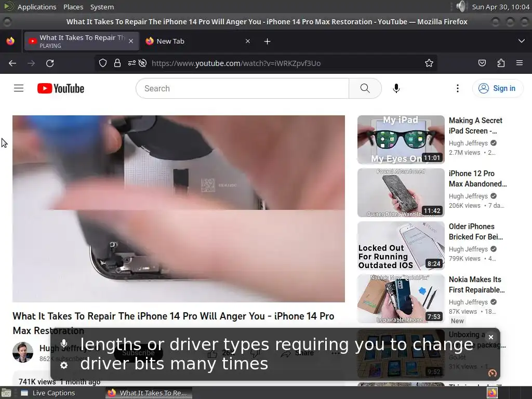Close the Live Captions overlay

(490, 337)
